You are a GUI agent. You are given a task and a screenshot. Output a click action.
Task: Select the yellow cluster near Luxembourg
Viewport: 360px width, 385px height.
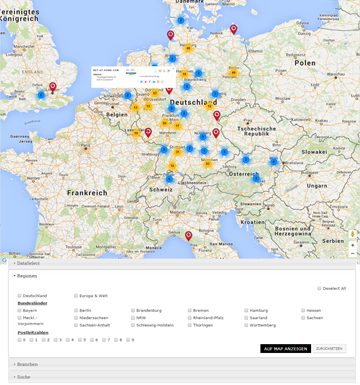[136, 133]
